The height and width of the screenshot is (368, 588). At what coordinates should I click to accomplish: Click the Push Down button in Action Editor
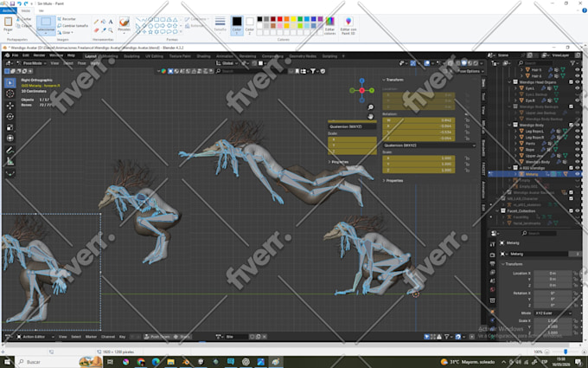coord(157,337)
